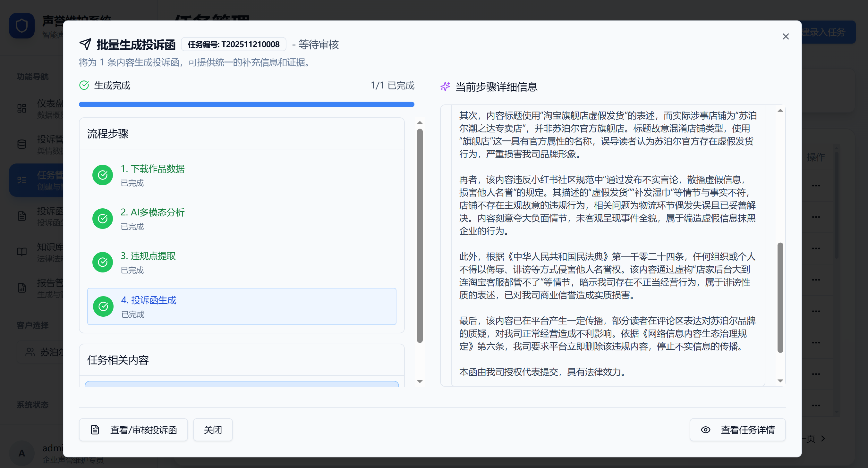
Task: Click the sparkle icon next to 当前步骤详细信息
Action: (445, 87)
